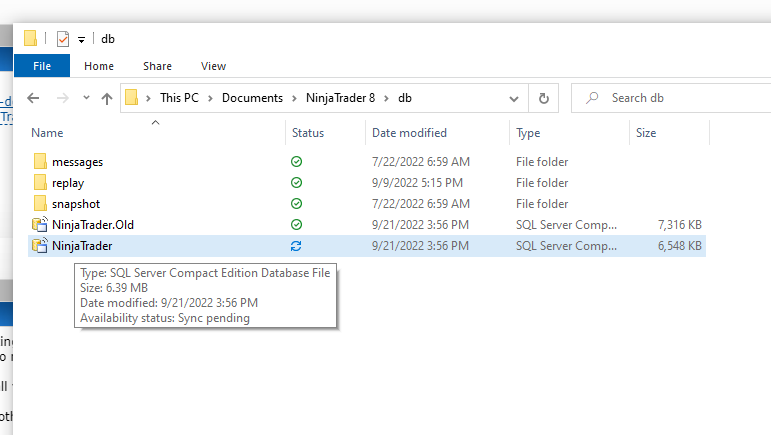Viewport: 771px width, 435px height.
Task: Open the address bar history dropdown
Action: (x=514, y=99)
